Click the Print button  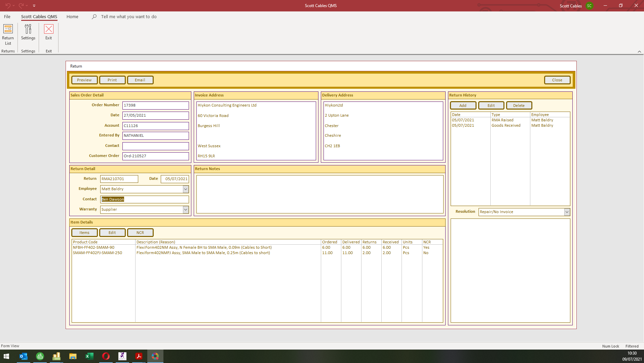[112, 80]
